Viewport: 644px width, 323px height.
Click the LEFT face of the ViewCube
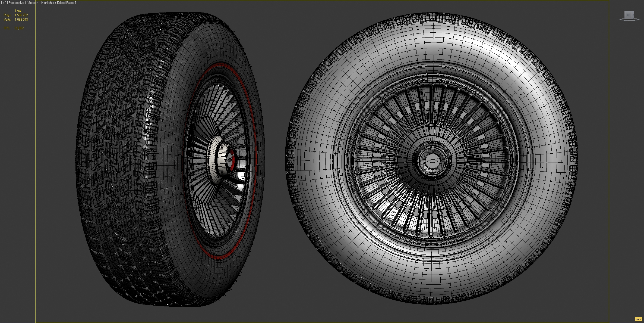pos(629,15)
